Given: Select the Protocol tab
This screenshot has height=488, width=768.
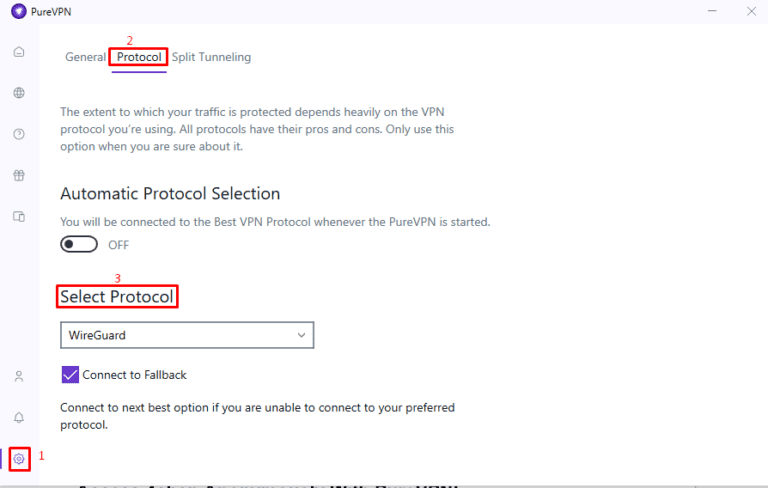Looking at the screenshot, I should [139, 57].
